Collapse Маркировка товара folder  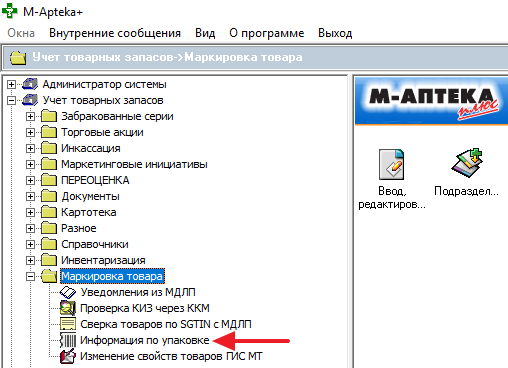(x=30, y=276)
